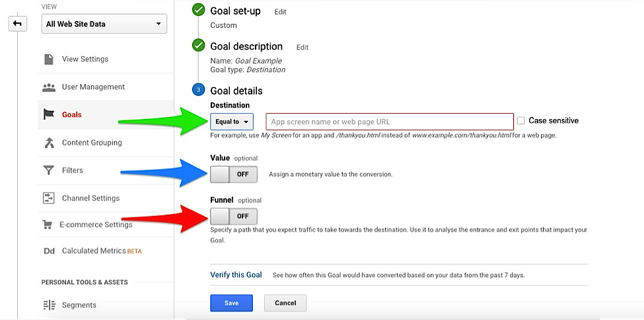Click the Filters funnel icon
This screenshot has height=320, width=644.
tap(49, 171)
